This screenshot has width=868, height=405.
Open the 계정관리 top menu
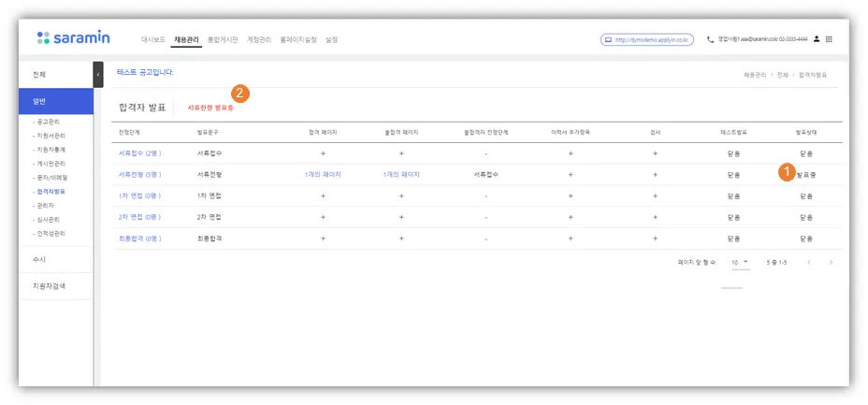coord(259,40)
